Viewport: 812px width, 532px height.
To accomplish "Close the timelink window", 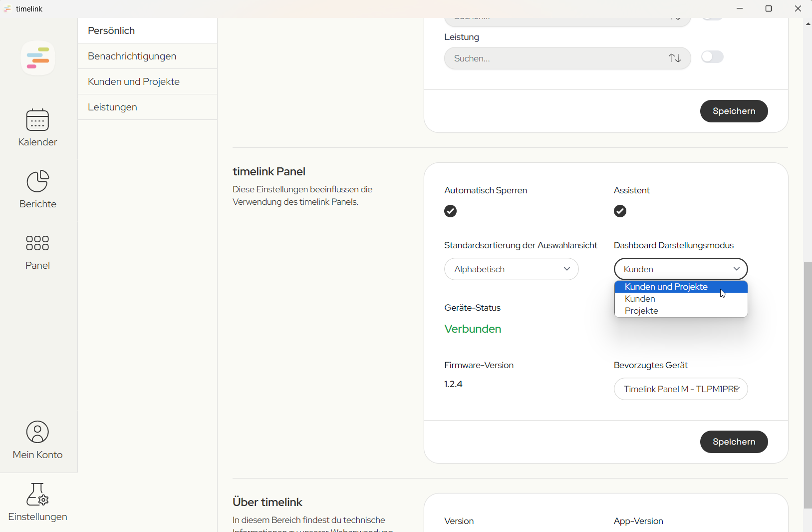I will click(x=798, y=9).
